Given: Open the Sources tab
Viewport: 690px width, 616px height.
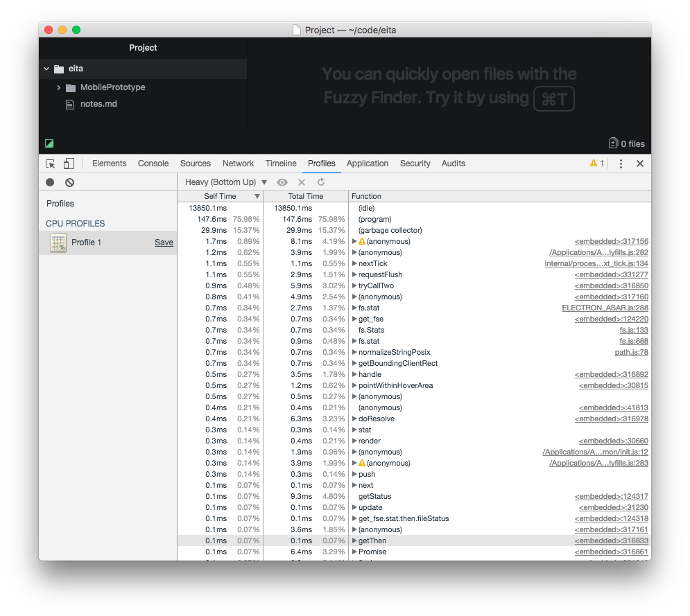Looking at the screenshot, I should pyautogui.click(x=196, y=163).
